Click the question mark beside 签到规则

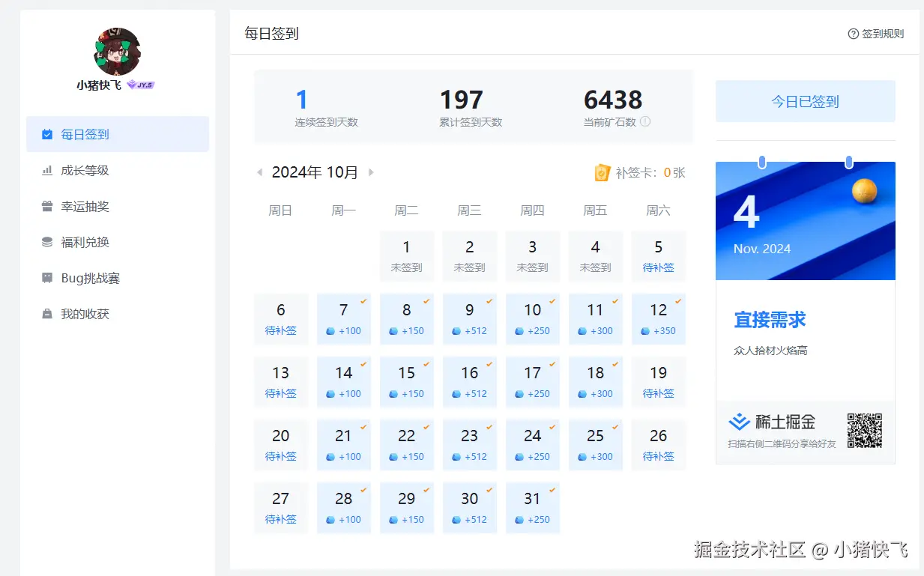point(853,34)
